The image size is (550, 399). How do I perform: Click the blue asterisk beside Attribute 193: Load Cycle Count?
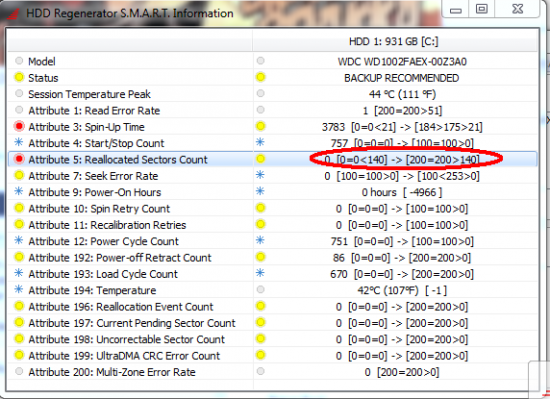tap(19, 273)
